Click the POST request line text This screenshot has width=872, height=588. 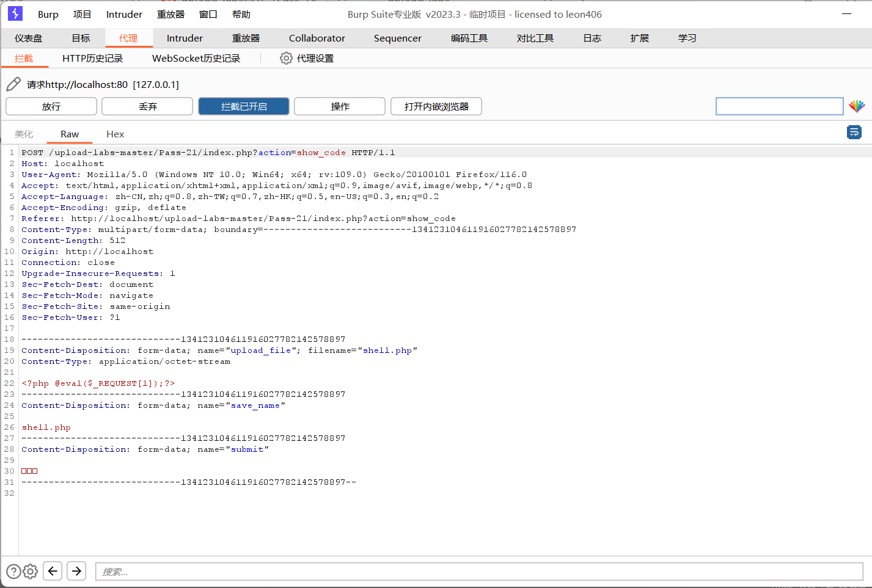click(208, 153)
